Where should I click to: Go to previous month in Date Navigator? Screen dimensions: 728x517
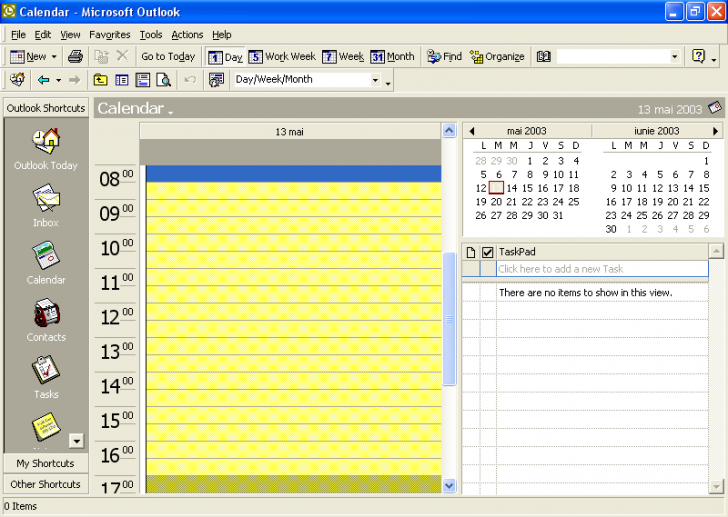(x=472, y=131)
